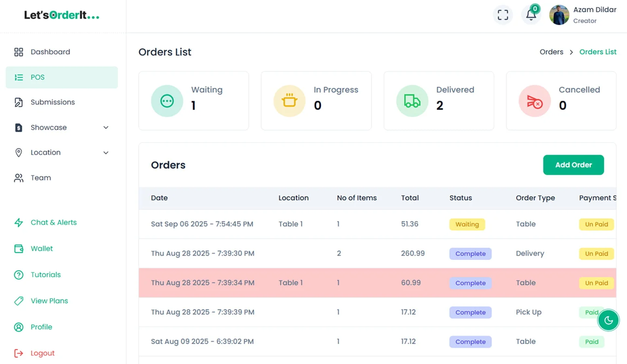Select the Dashboard grid icon
Viewport: 627px width, 364px height.
pyautogui.click(x=18, y=52)
